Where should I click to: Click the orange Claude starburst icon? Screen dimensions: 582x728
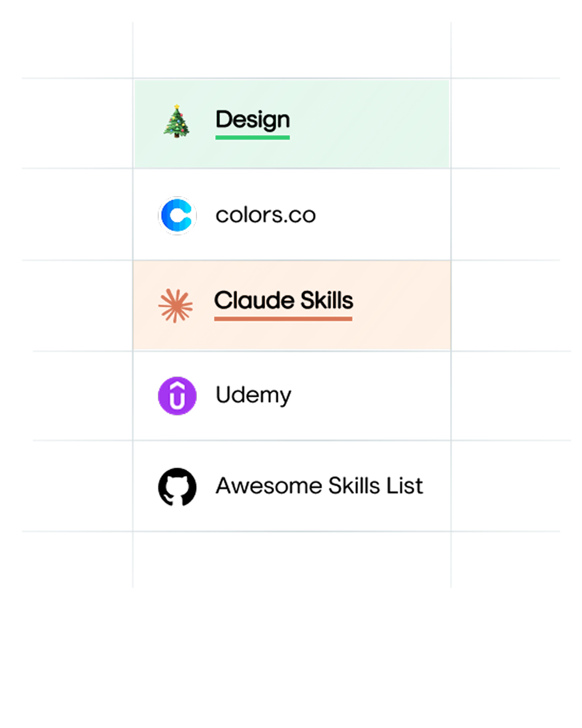point(176,306)
